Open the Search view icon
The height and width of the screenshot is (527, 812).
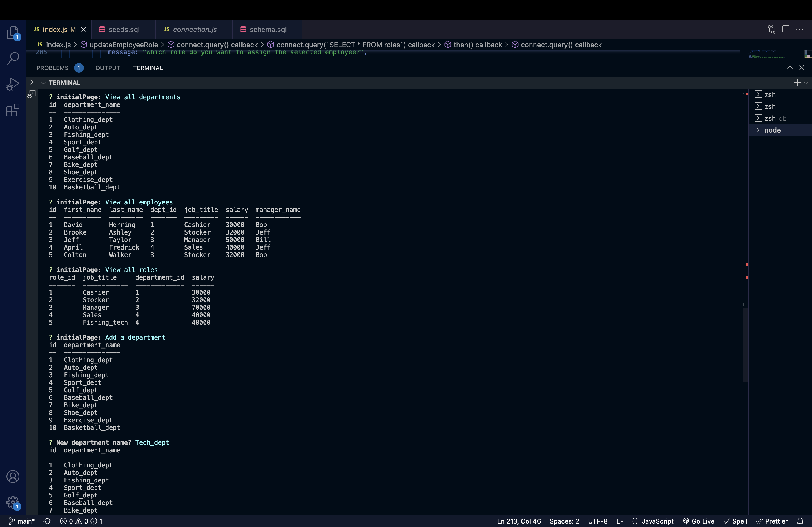[x=13, y=58]
